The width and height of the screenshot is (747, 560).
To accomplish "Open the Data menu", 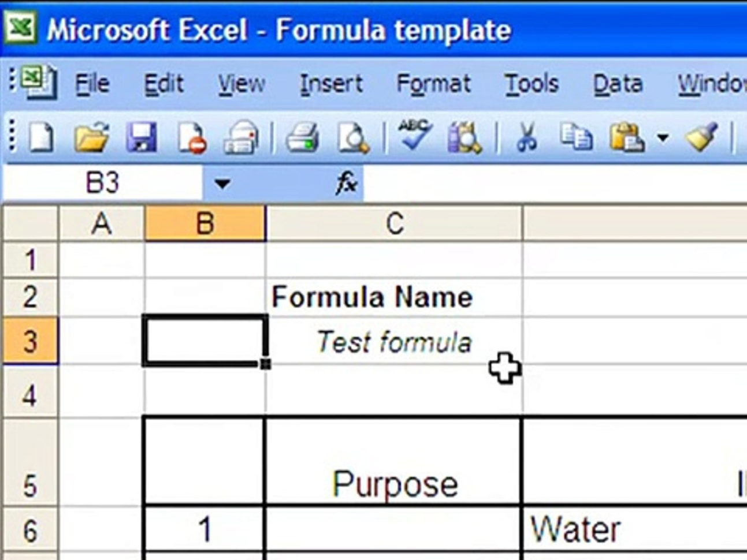I will coord(618,84).
